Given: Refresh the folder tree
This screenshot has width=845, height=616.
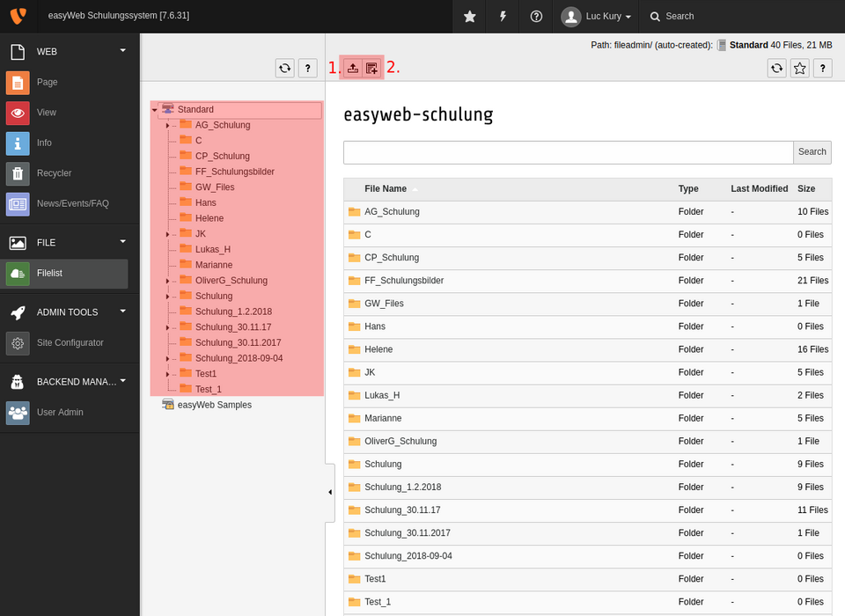Looking at the screenshot, I should (284, 68).
